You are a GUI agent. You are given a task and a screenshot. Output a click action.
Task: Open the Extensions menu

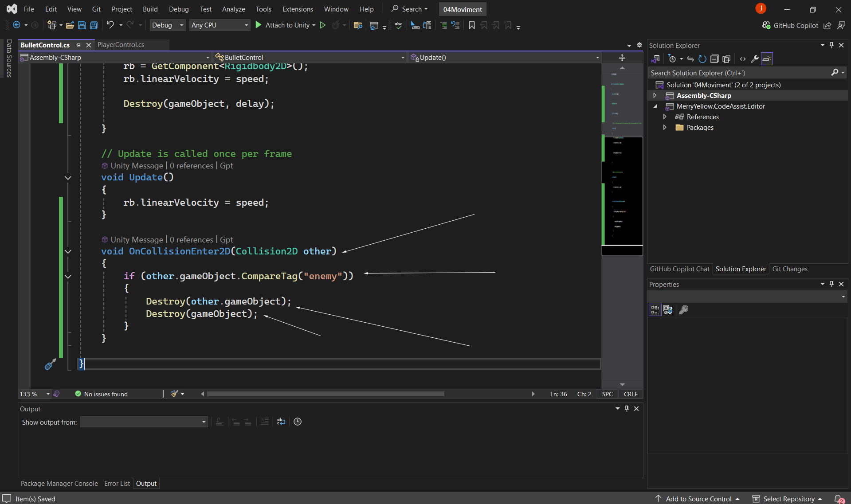[297, 9]
